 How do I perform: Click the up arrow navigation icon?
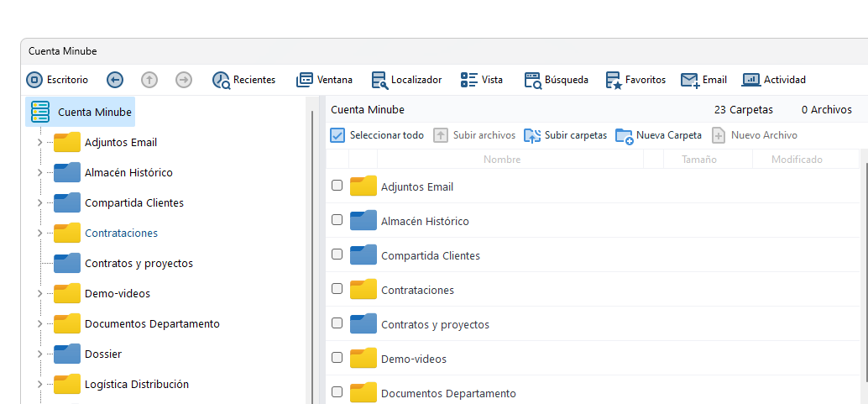coord(149,80)
